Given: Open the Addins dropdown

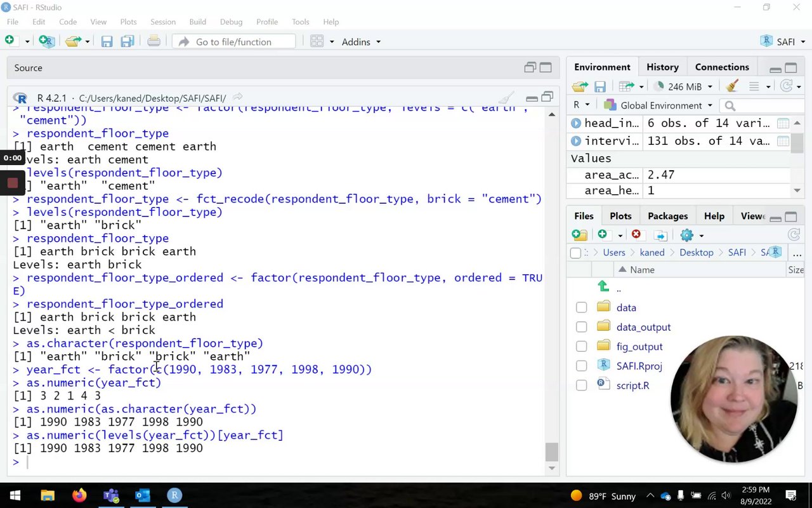Looking at the screenshot, I should pos(361,42).
